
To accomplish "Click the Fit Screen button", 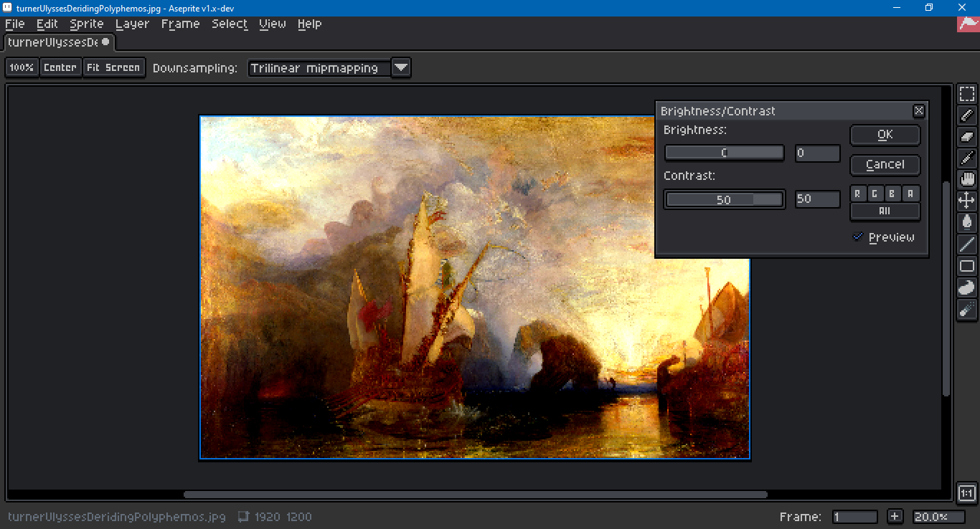I will coord(113,67).
